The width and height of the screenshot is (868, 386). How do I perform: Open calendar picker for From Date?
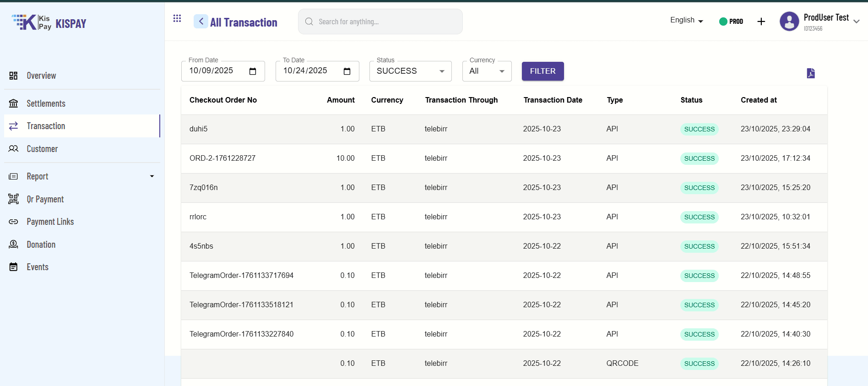point(253,71)
